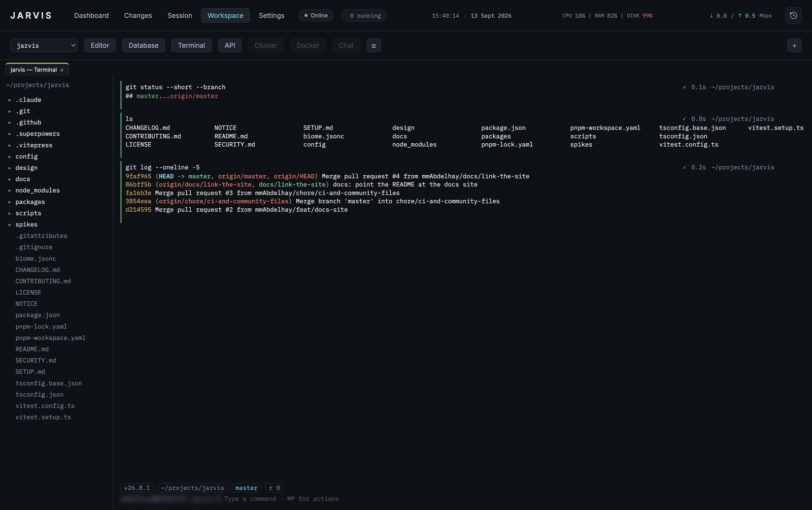Viewport: 812px width, 510px height.
Task: Close the jarvis — Terminal tab
Action: click(x=62, y=70)
